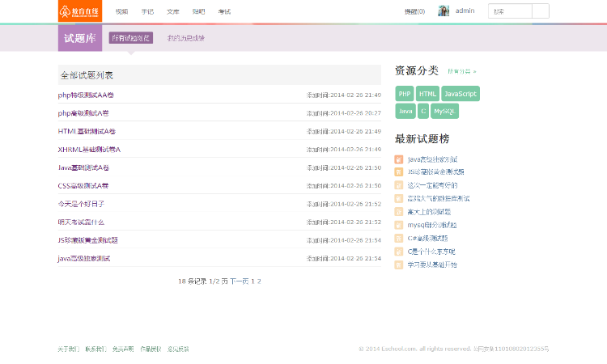Click the 最新试题榜 heading
The width and height of the screenshot is (607, 364).
tap(422, 139)
